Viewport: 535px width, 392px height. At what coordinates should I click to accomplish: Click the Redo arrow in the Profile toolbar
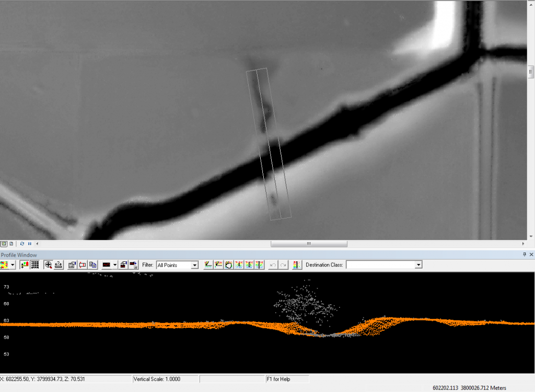click(x=284, y=264)
